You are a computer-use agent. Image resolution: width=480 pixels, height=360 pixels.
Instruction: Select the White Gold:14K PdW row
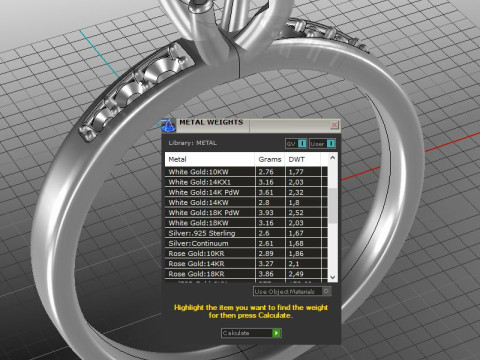(246, 192)
